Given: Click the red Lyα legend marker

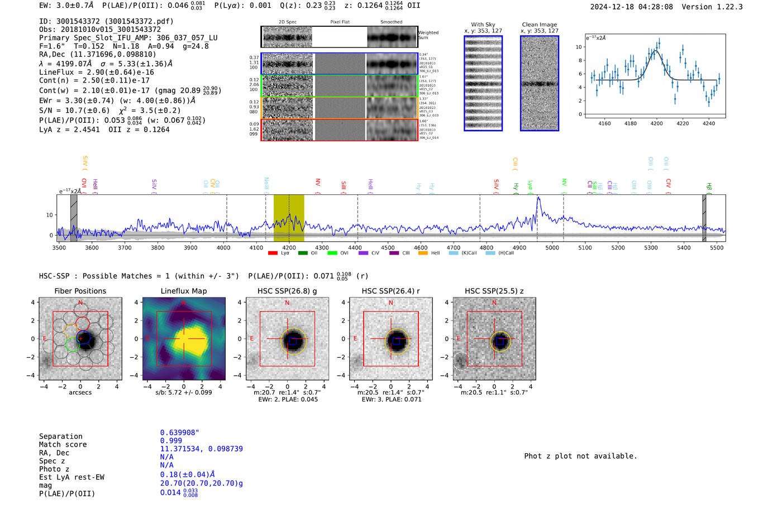Looking at the screenshot, I should pyautogui.click(x=273, y=253).
